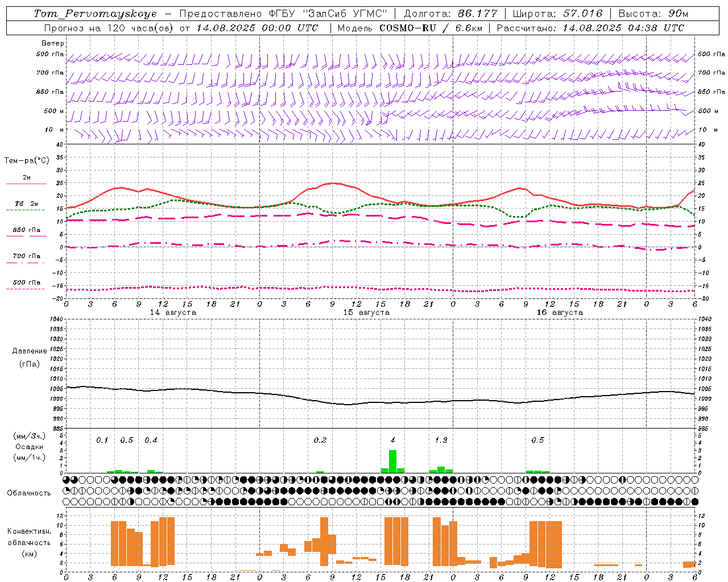Select the text Предоставлено ФГБУ "ЗапСиб УГМС"
This screenshot has width=728, height=582.
(283, 14)
